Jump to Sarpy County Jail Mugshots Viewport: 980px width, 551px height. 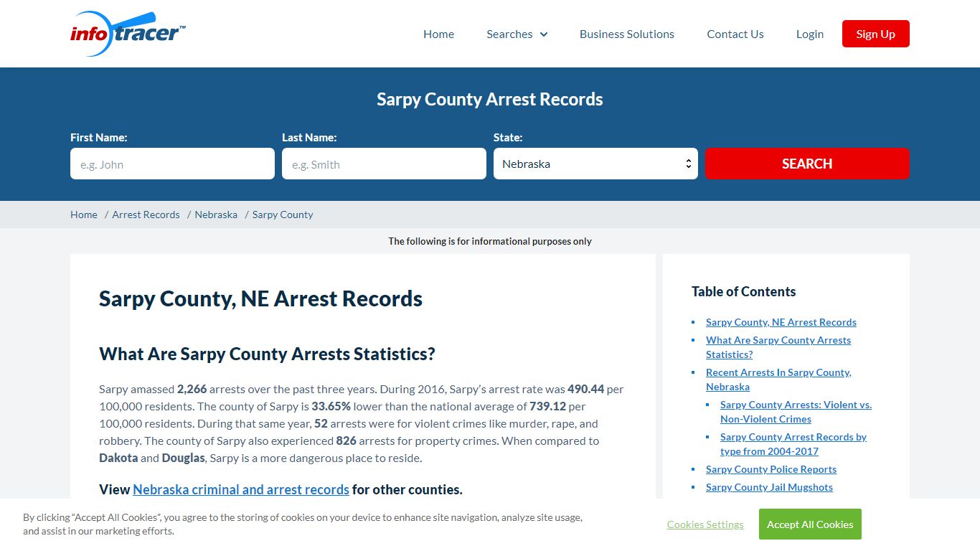coord(769,487)
